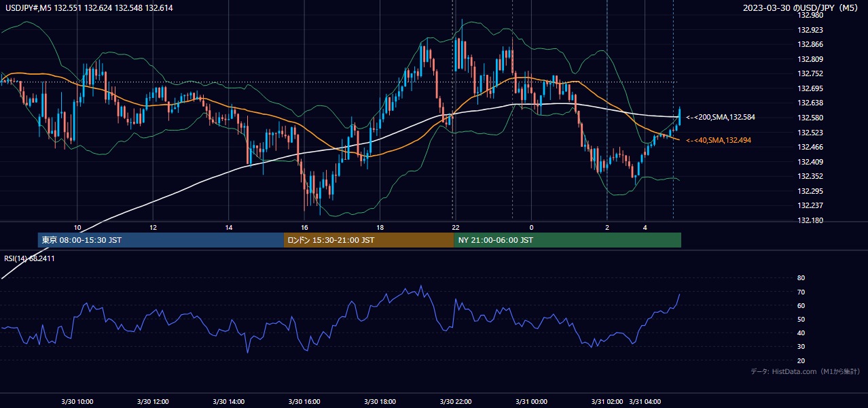Viewport: 868px width, 408px height.
Task: Click bottom time label 3/30 12:00
Action: (153, 401)
